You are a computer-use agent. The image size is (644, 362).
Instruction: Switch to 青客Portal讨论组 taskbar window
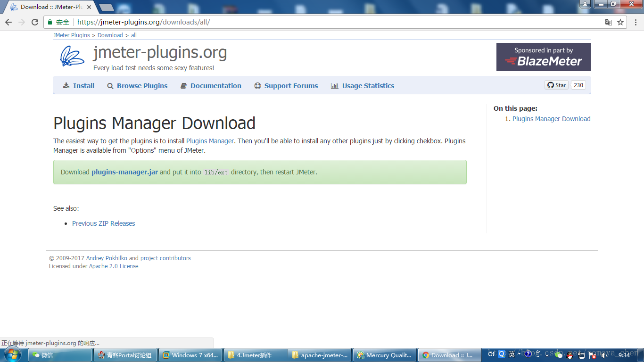click(x=125, y=355)
